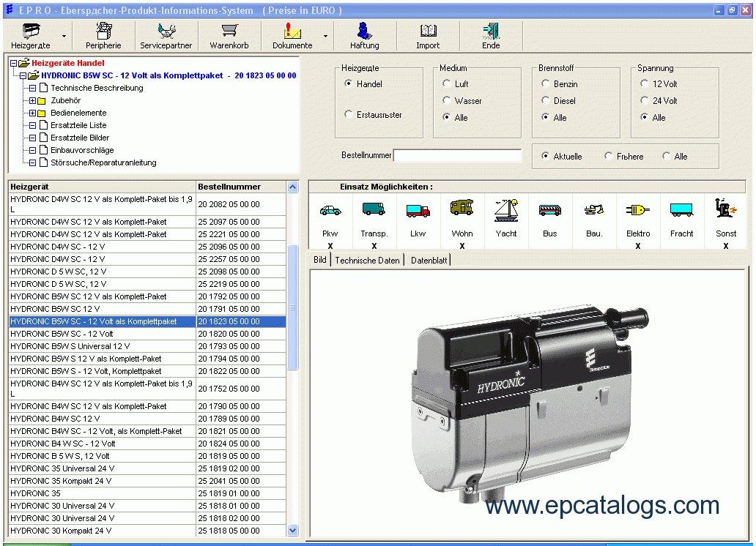
Task: Toggle the Störsuche/Reparaturanleitung tree expander
Action: tap(32, 163)
